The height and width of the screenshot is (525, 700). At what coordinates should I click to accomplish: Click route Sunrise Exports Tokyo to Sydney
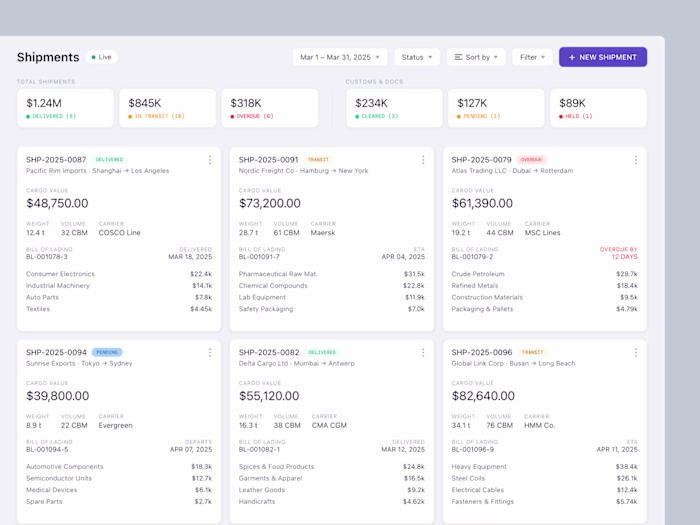click(79, 363)
